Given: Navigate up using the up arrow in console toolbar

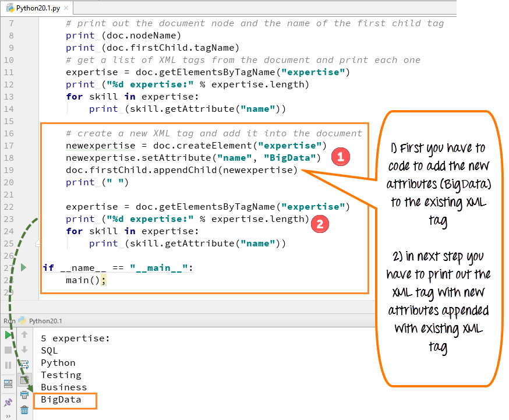Looking at the screenshot, I should coord(24,334).
